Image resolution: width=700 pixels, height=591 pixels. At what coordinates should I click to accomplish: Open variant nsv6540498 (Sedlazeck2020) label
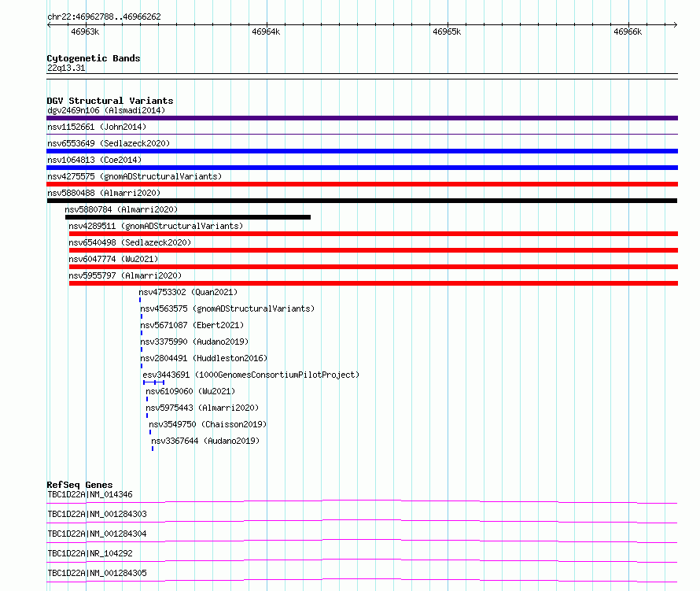point(130,242)
